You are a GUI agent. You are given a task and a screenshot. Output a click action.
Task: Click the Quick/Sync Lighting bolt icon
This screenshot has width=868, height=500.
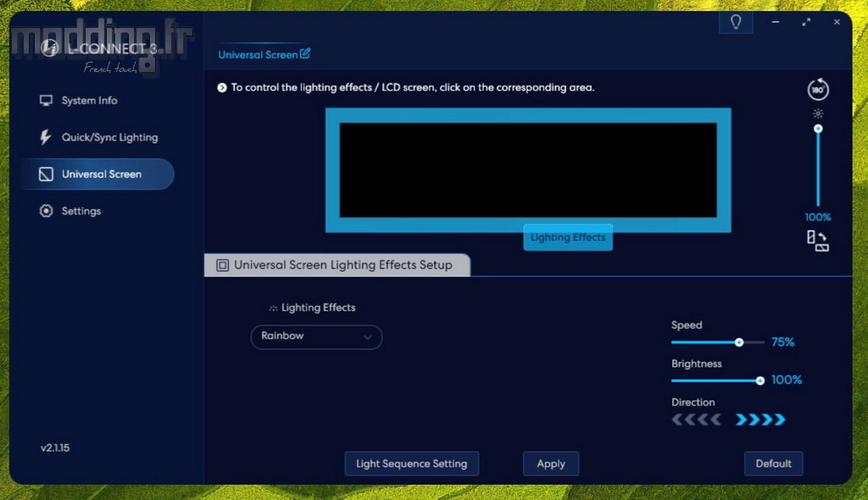click(46, 137)
